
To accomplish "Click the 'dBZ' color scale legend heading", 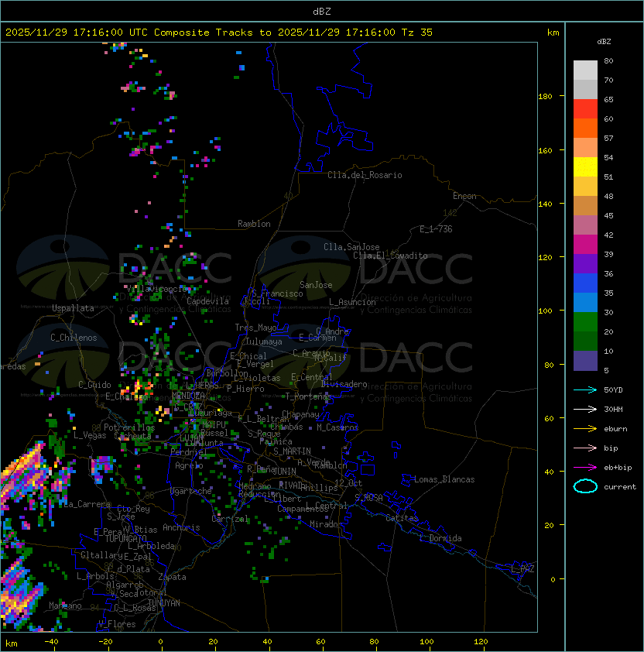I will coord(604,42).
